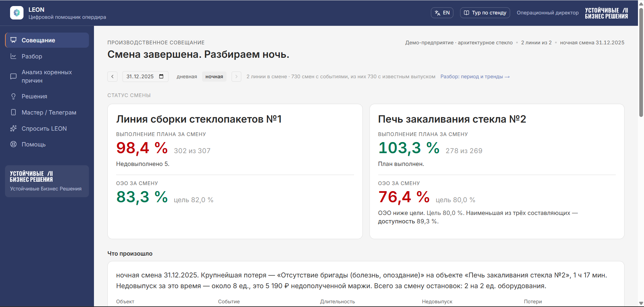Click the date field showing 31.12.2025
This screenshot has width=644, height=307.
tap(145, 77)
